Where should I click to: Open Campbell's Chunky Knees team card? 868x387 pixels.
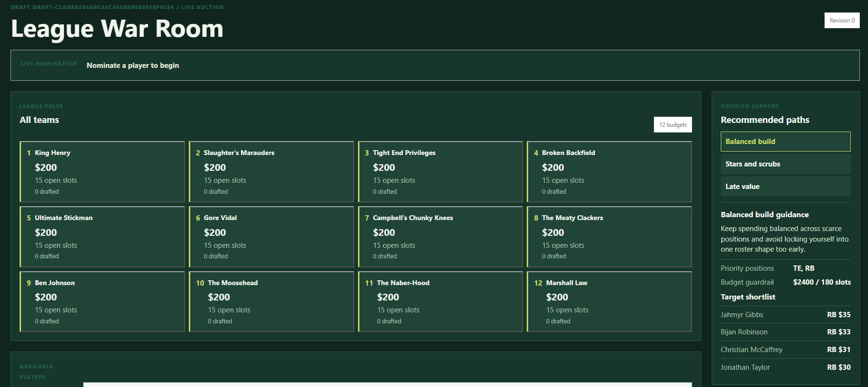point(440,237)
